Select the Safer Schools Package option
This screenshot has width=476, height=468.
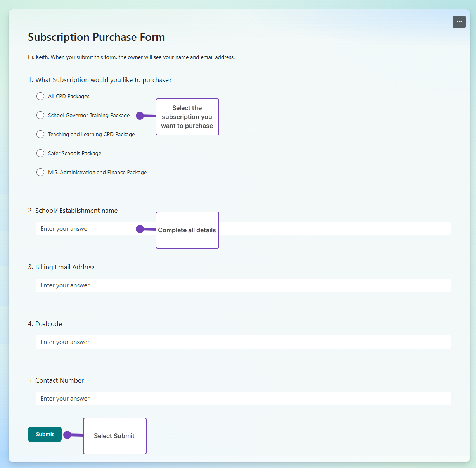[40, 153]
